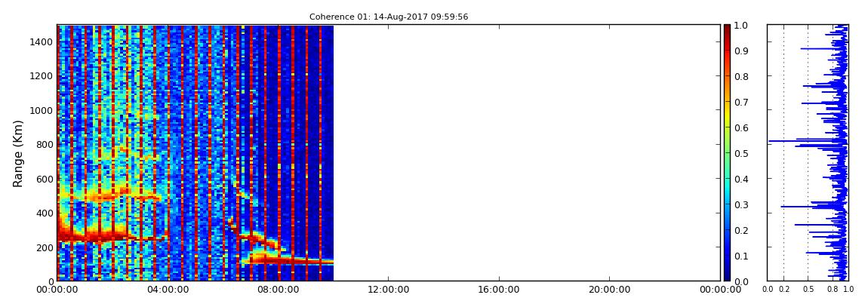Click the 1400 range tick label

point(42,42)
